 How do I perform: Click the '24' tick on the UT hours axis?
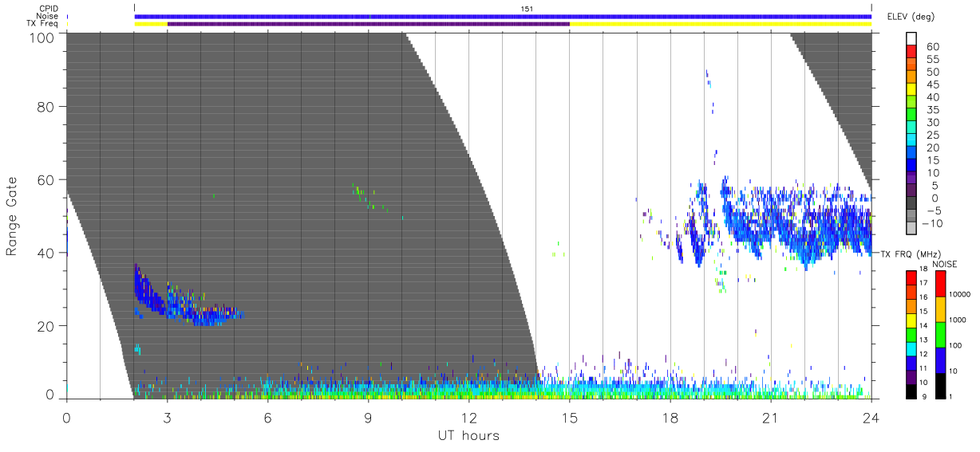coord(871,417)
